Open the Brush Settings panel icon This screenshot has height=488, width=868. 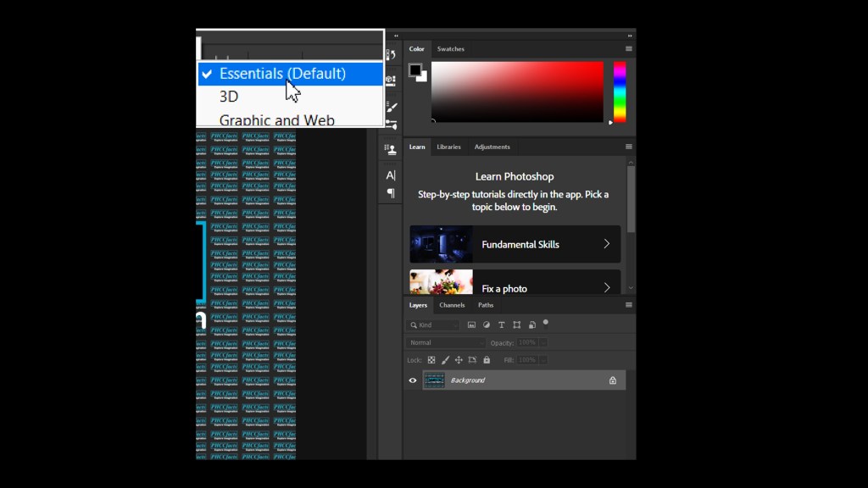[391, 108]
